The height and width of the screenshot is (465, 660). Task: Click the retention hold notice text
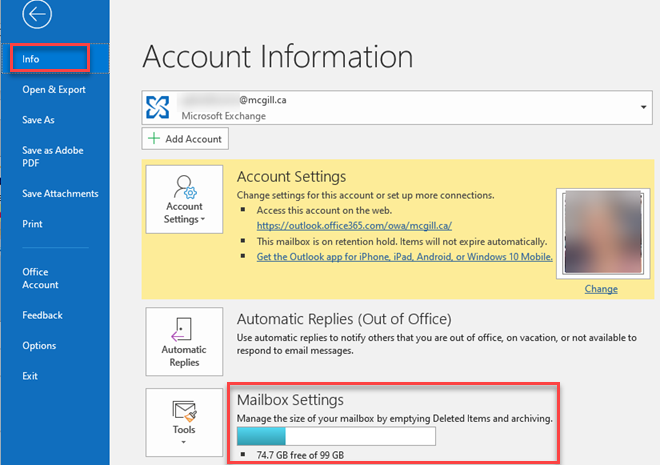[402, 242]
